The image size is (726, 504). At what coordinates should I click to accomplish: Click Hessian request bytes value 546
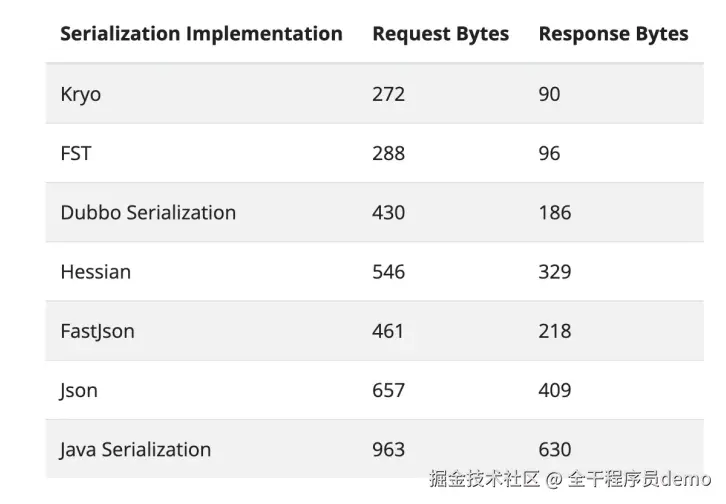click(388, 272)
